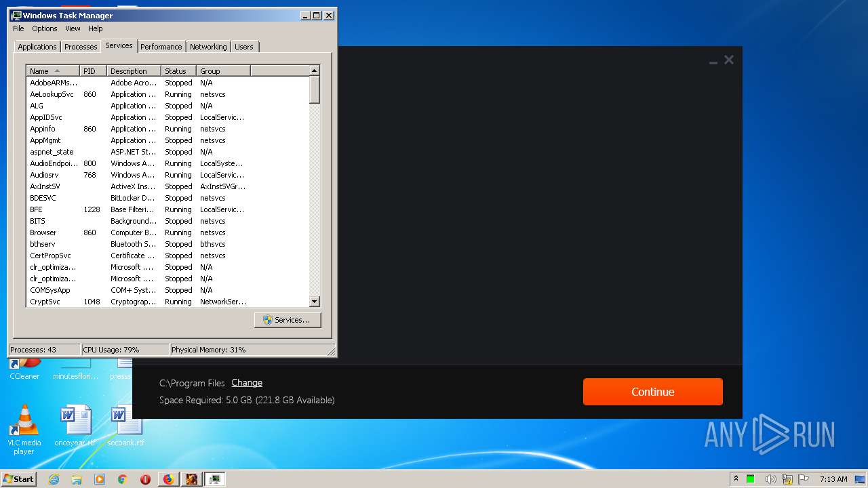This screenshot has height=488, width=868.
Task: Select the onceyear.rtf desktop document
Action: [75, 426]
